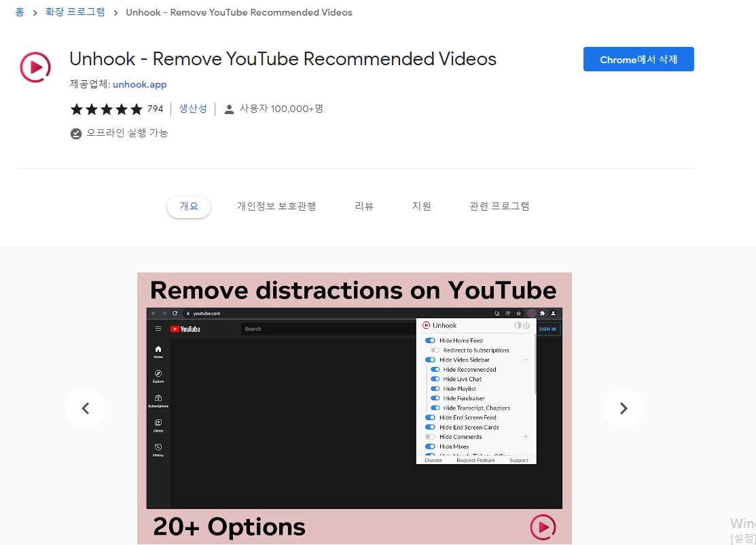This screenshot has width=756, height=545.
Task: Click profile avatar icon in preview bar
Action: [553, 313]
